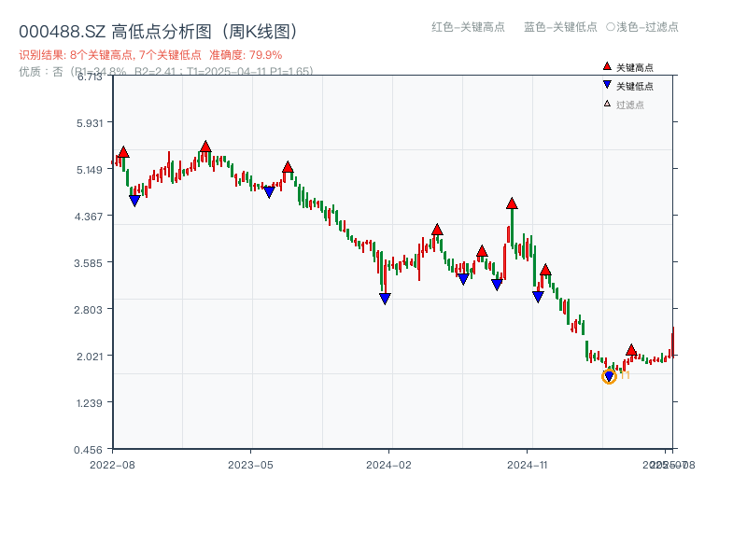
Task: Click the first red high marker near 2022-08
Action: pyautogui.click(x=123, y=152)
